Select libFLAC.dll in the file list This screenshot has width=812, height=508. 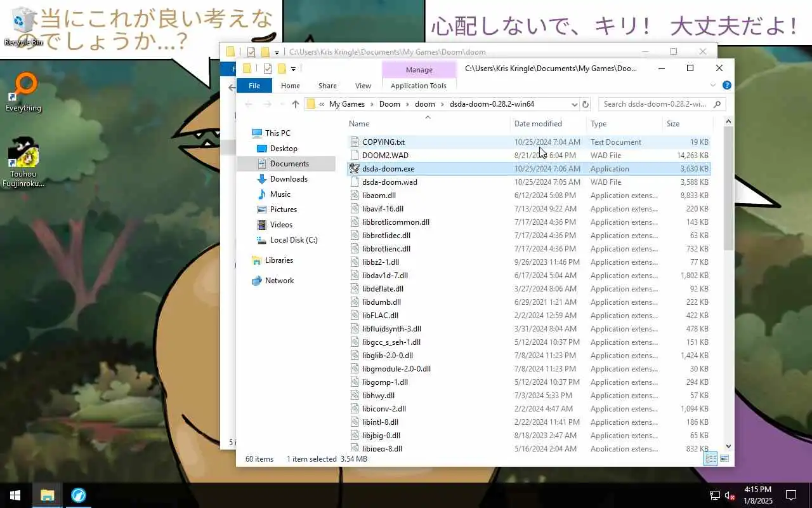coord(528,316)
